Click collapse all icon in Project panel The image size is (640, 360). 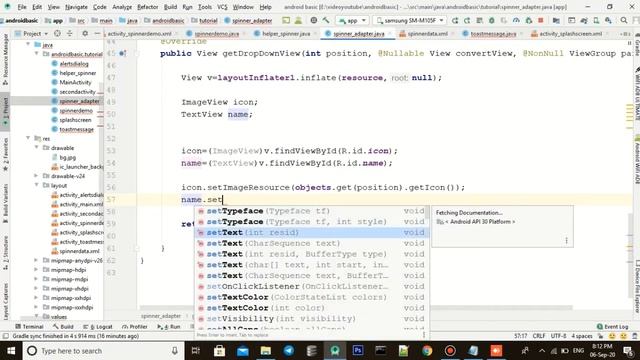[69, 33]
